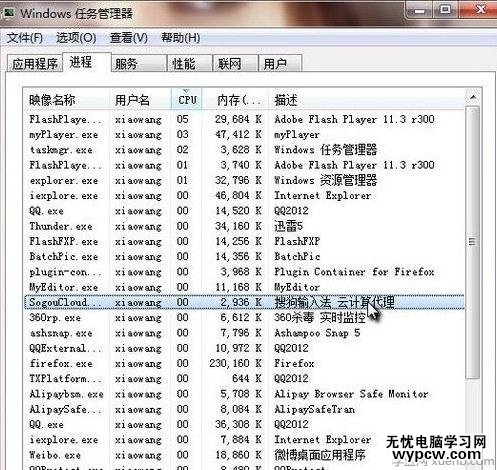Select the firefox.exe process row
Screen dimensions: 497x470
(244, 363)
